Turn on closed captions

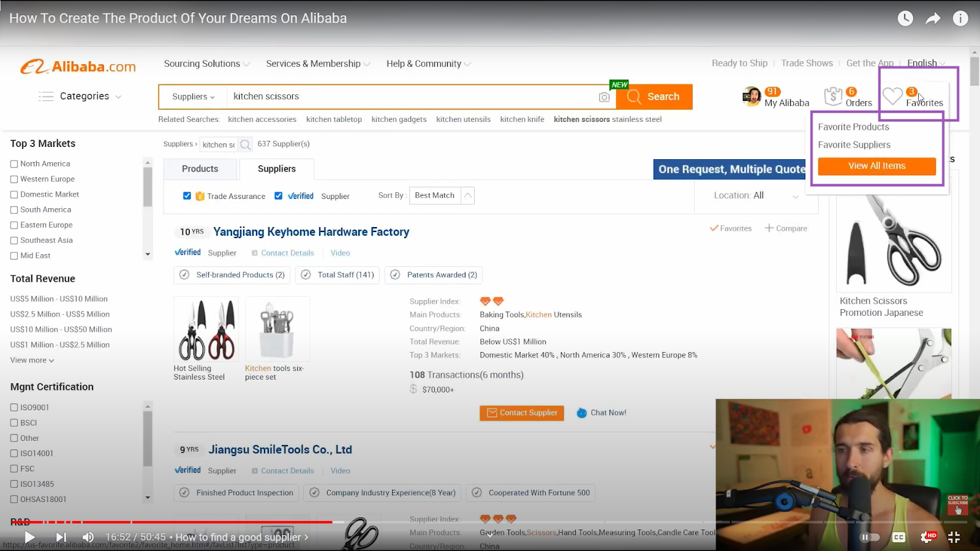pos(899,537)
